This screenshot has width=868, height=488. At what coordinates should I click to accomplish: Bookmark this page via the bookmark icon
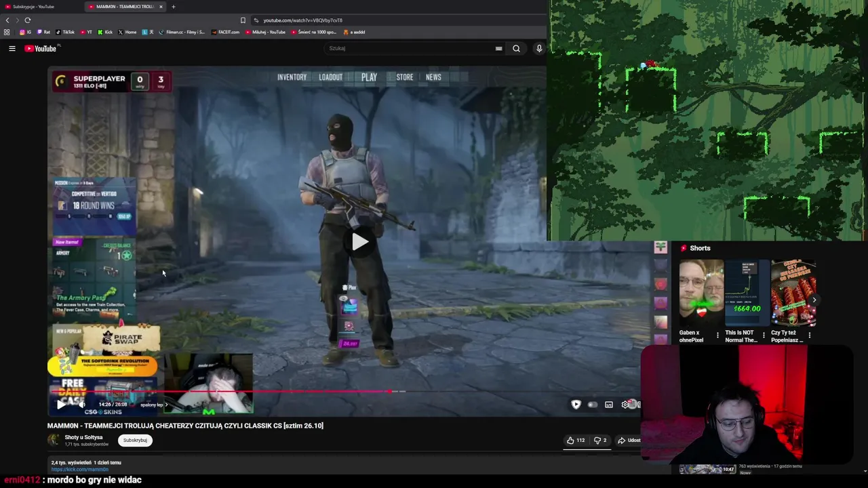tap(243, 20)
